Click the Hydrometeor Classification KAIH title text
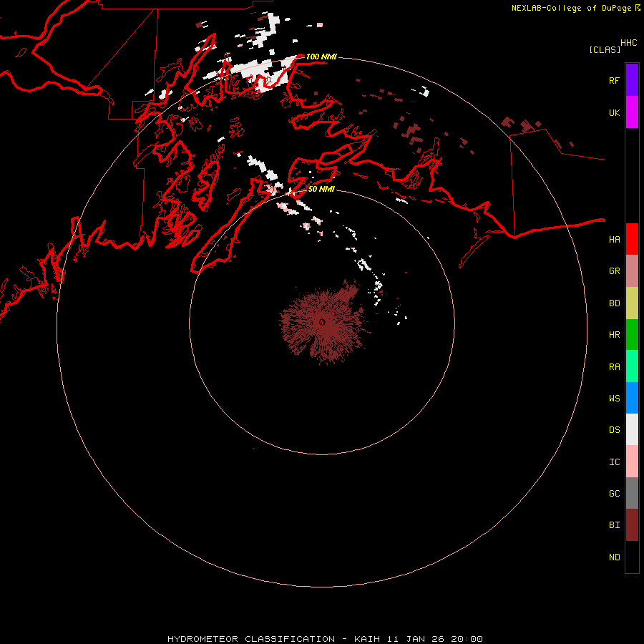This screenshot has width=644, height=644. (x=325, y=639)
